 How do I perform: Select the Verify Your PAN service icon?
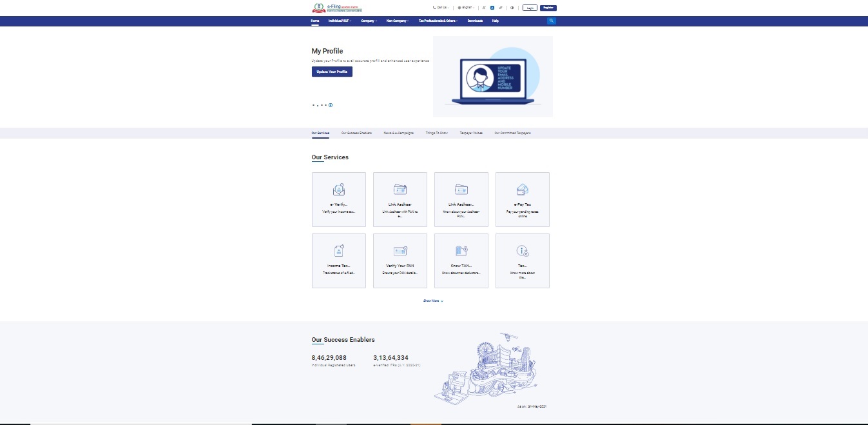[400, 251]
